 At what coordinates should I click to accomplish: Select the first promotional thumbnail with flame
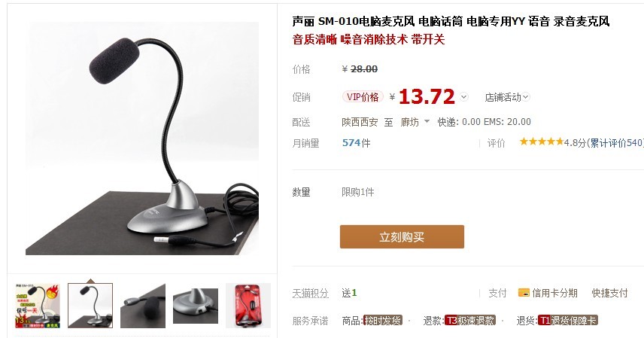coord(38,306)
